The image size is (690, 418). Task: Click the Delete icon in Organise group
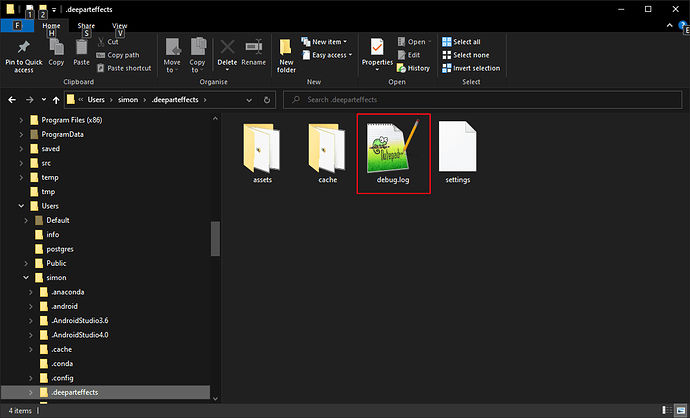pos(227,48)
